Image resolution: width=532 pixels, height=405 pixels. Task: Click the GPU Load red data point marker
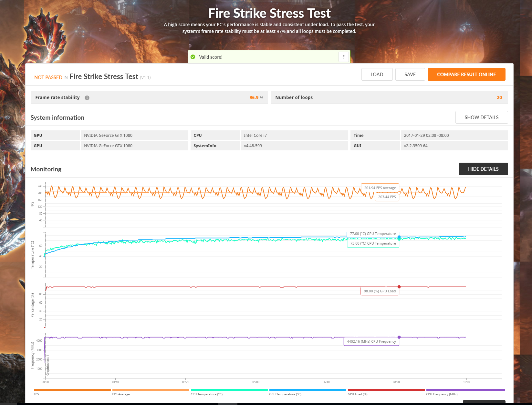coord(399,287)
